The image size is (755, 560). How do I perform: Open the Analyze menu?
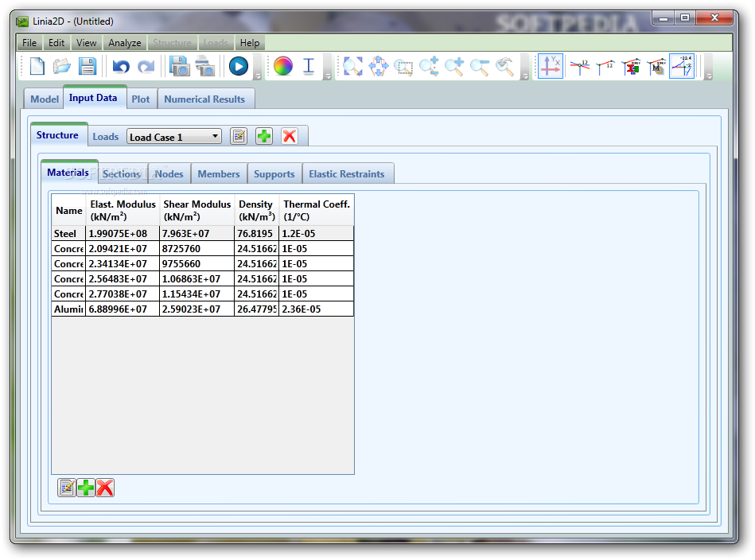pyautogui.click(x=125, y=43)
